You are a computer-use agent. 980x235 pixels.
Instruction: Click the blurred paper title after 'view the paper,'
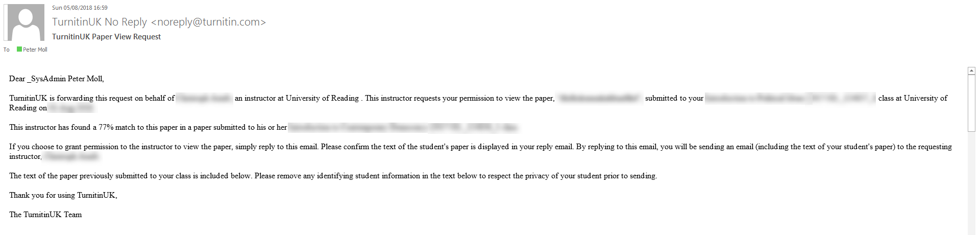click(599, 98)
